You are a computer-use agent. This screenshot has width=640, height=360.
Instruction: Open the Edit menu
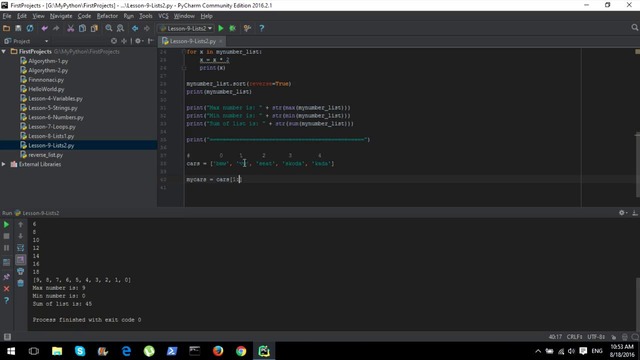click(x=22, y=16)
